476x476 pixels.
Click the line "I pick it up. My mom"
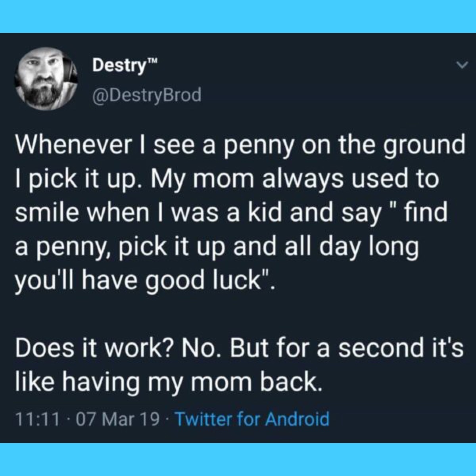227,179
